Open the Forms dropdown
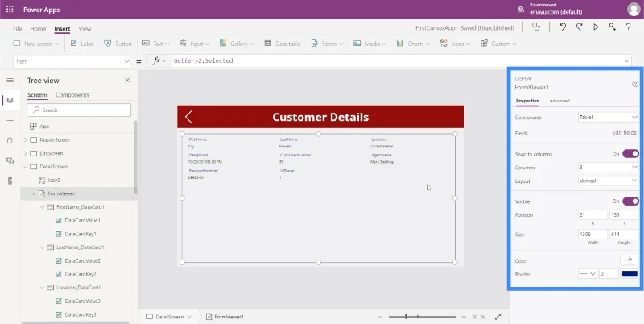 (x=327, y=44)
